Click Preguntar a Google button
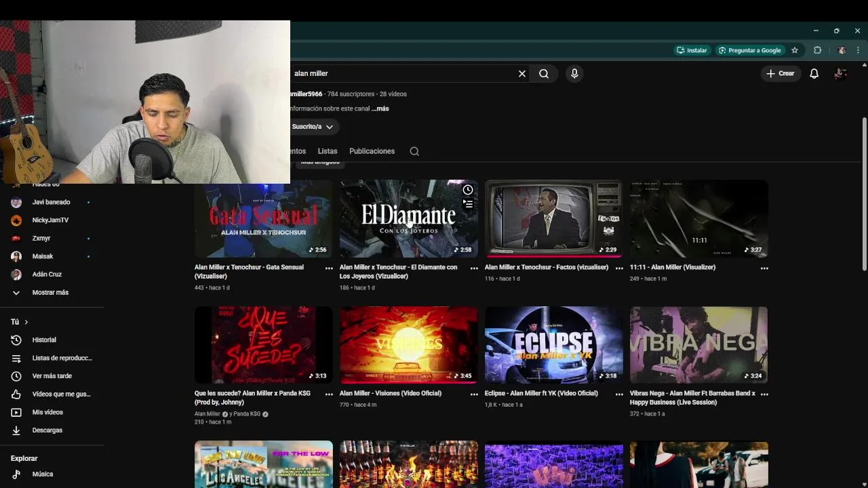The width and height of the screenshot is (868, 488). [750, 50]
